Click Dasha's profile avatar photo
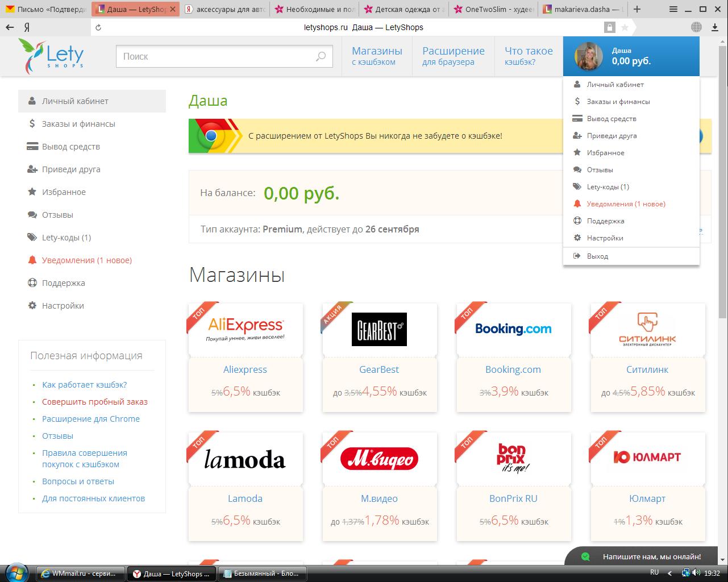The height and width of the screenshot is (582, 728). click(x=589, y=56)
